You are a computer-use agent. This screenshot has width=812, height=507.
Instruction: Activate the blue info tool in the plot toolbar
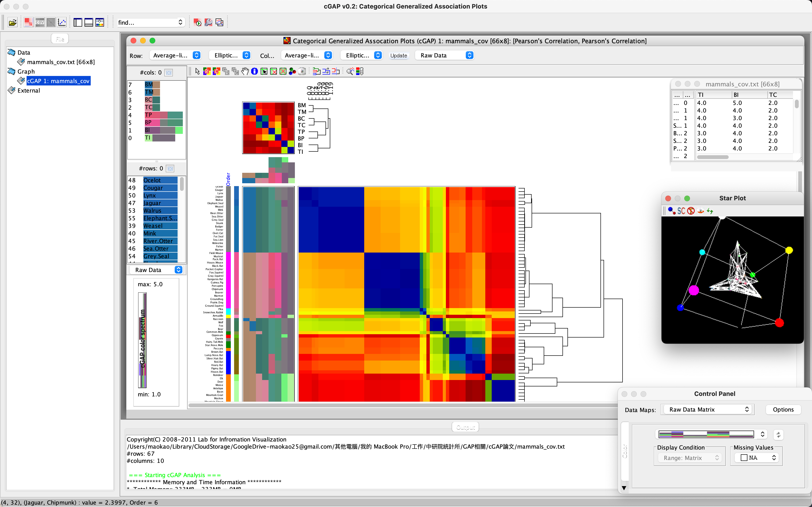click(x=255, y=71)
